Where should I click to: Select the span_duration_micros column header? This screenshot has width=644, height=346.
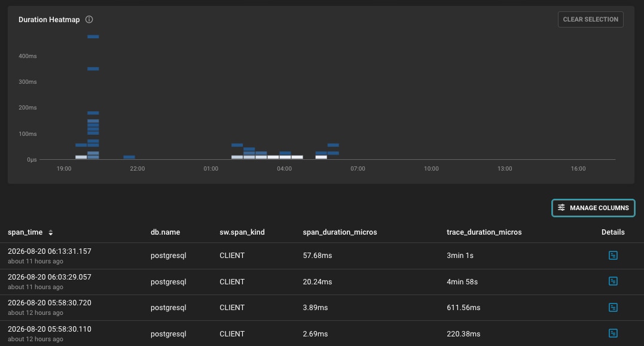coord(340,232)
